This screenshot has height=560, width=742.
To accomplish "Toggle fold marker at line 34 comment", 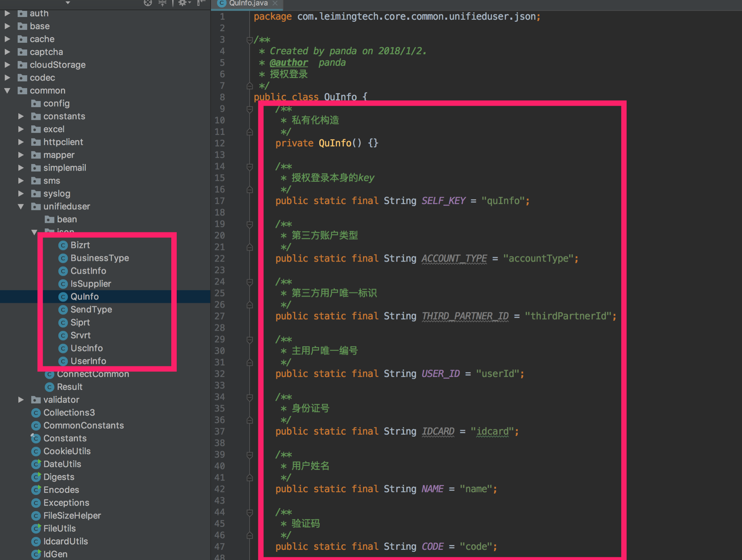I will pos(250,397).
